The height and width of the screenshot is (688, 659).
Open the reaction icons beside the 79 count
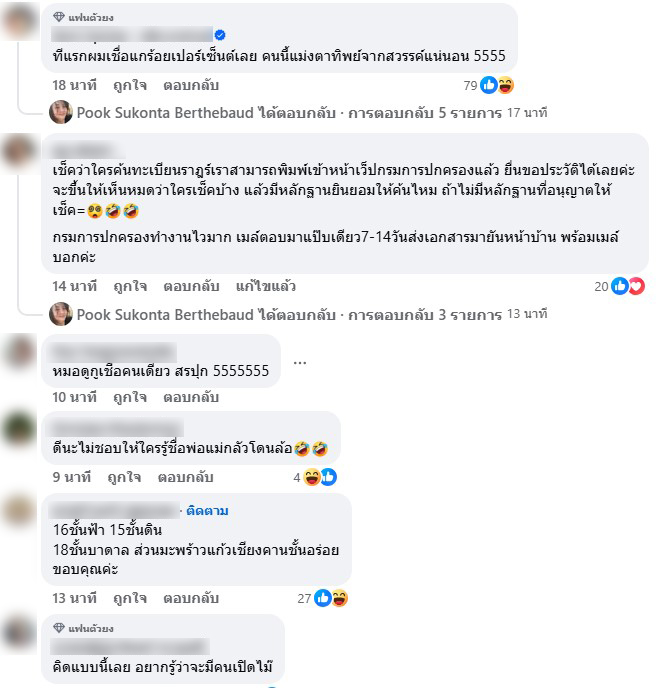(x=497, y=85)
